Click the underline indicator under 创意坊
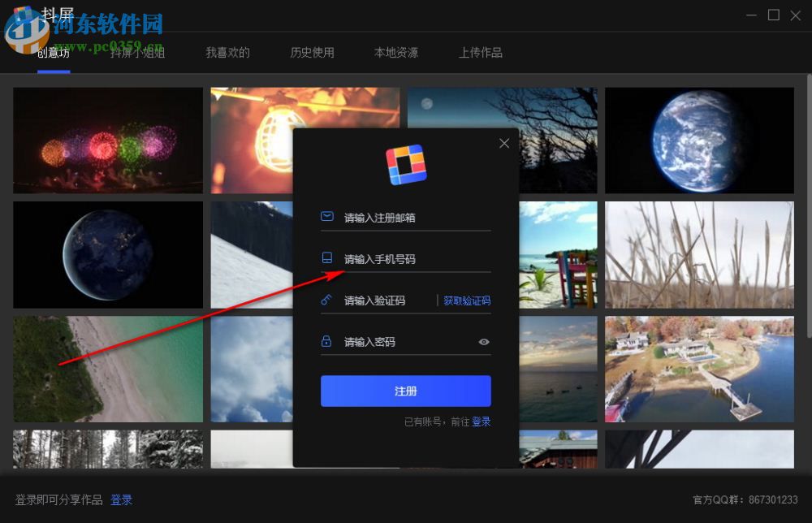The image size is (812, 523). pyautogui.click(x=54, y=73)
